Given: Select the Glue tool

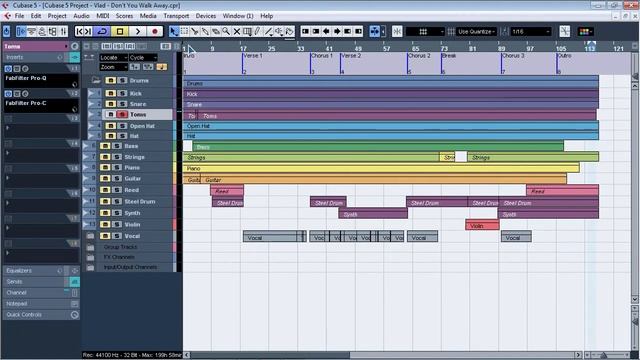Looking at the screenshot, I should (x=205, y=31).
